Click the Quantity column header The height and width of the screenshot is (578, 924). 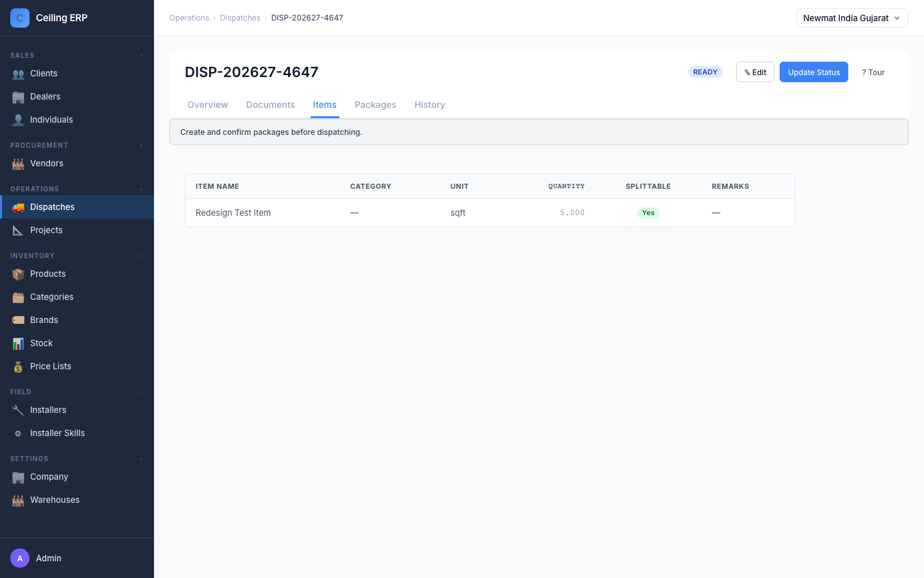[566, 186]
